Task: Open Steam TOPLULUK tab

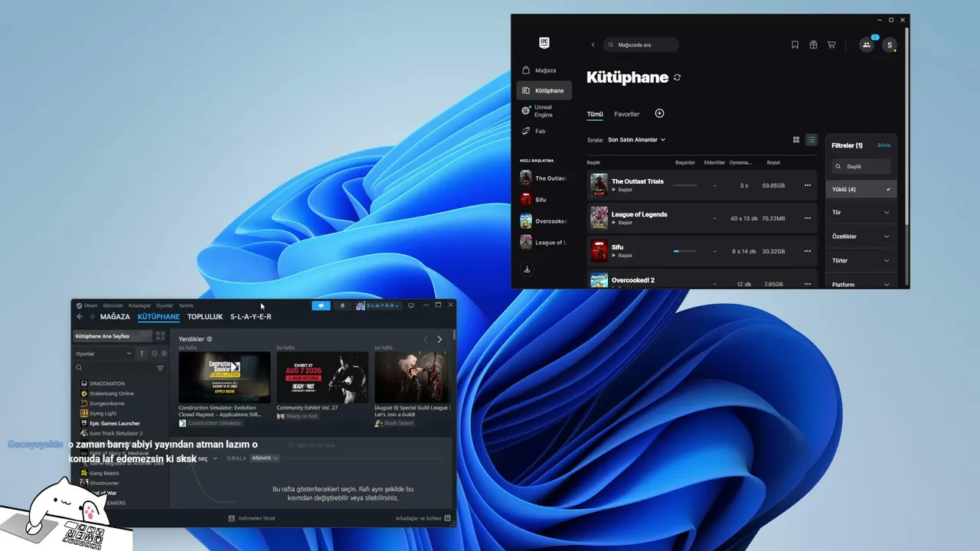Action: click(205, 317)
